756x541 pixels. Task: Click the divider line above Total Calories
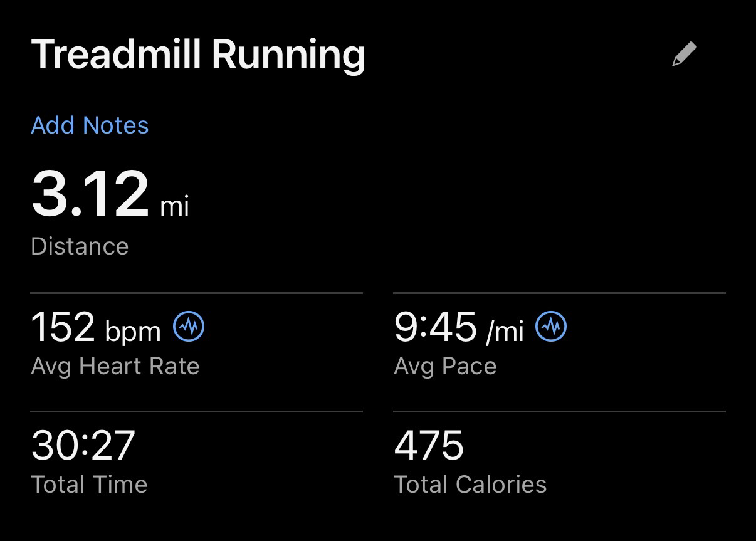(x=559, y=412)
